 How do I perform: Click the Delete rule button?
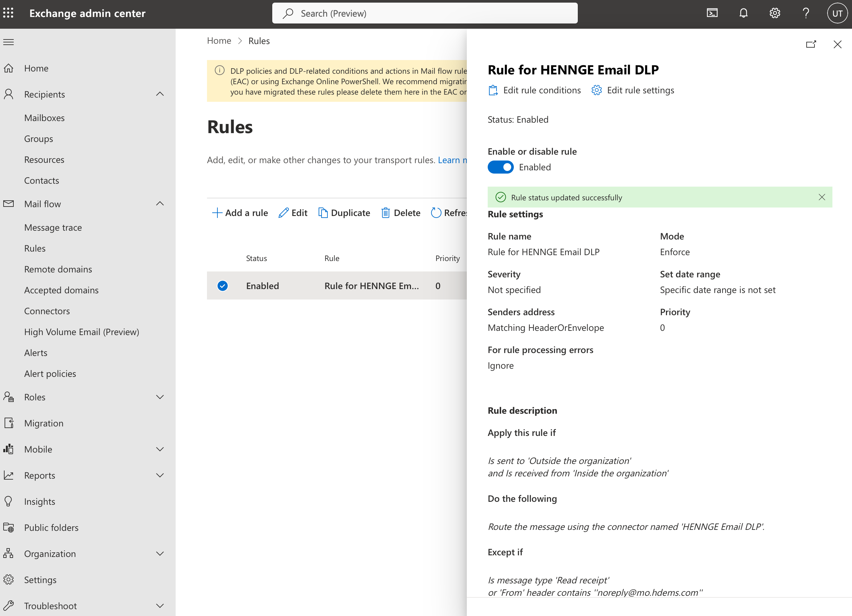[x=401, y=213]
